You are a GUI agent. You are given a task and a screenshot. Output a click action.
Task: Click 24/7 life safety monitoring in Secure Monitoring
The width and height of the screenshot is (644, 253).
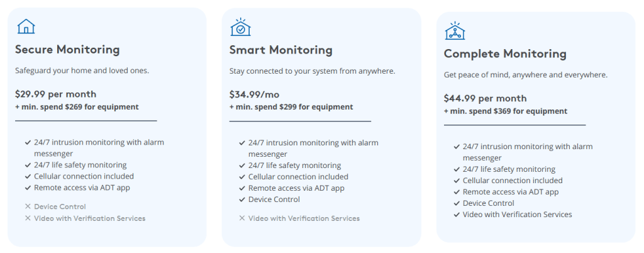(x=80, y=165)
